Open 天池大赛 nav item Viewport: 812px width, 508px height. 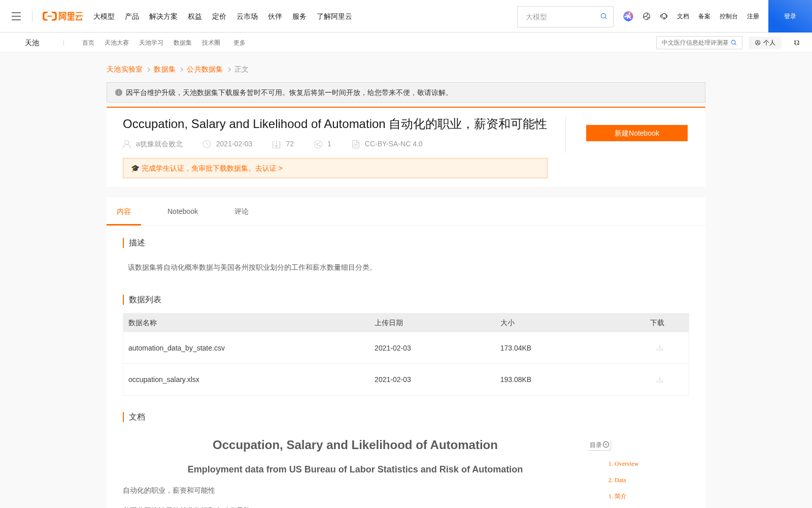tap(117, 43)
